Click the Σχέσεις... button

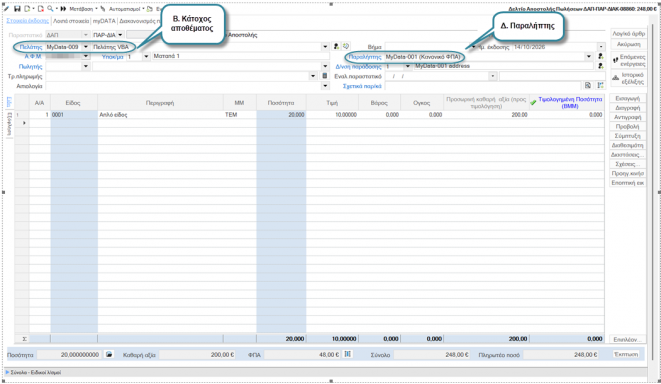[x=627, y=164]
